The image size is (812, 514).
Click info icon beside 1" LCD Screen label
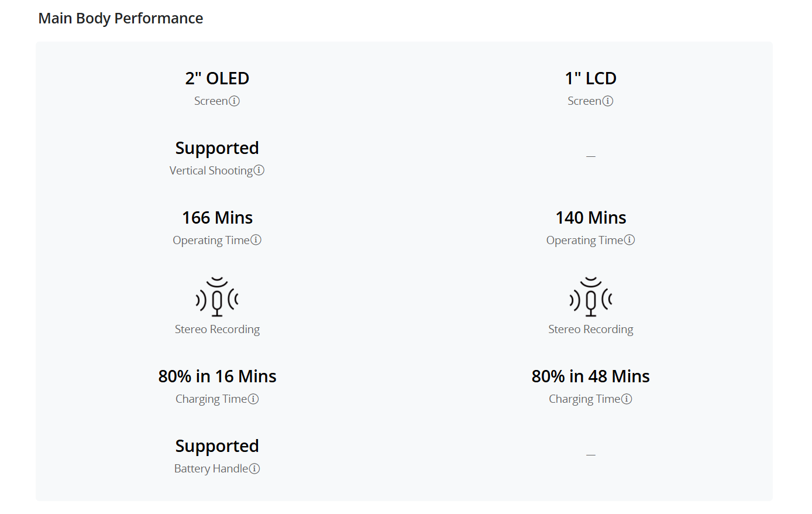pos(608,101)
